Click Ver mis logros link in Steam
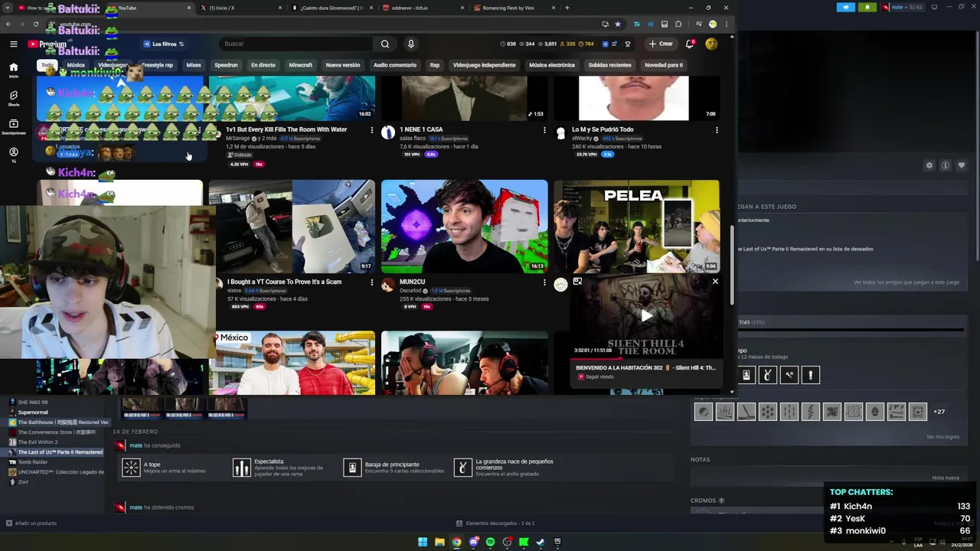Image resolution: width=980 pixels, height=551 pixels. 942,436
